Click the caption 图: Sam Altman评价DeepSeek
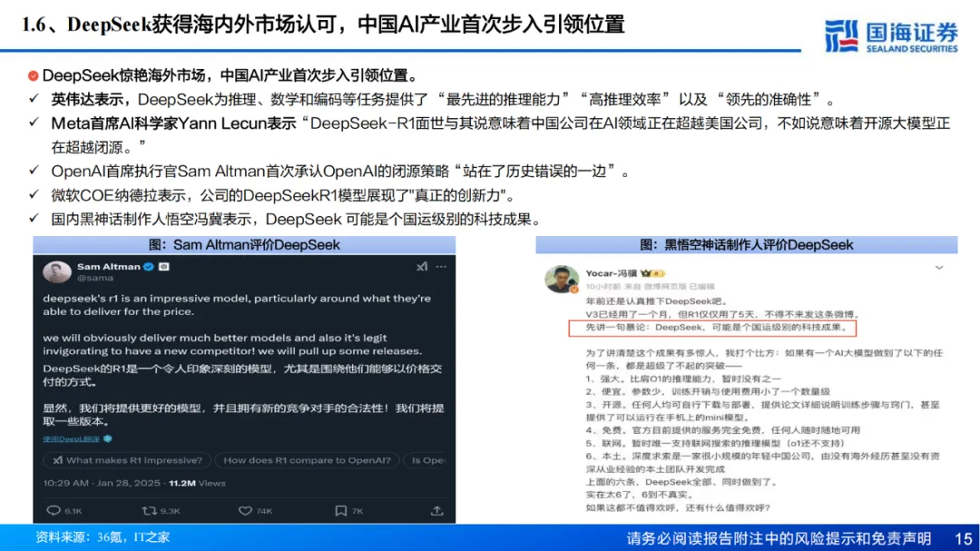980x551 pixels. [244, 244]
